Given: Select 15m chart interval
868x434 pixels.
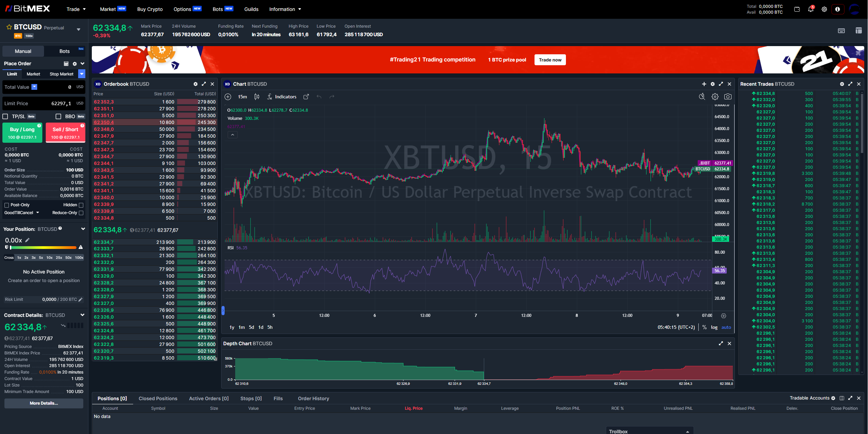Looking at the screenshot, I should (242, 97).
